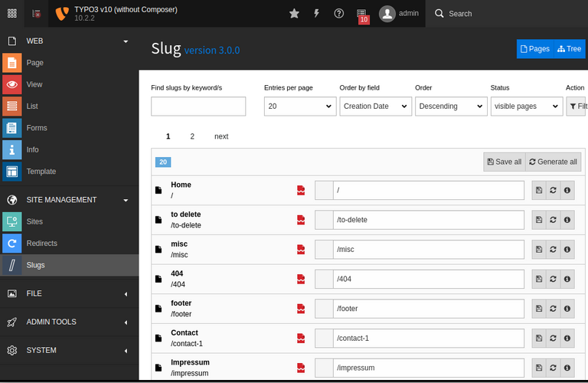Open the help question mark icon
The width and height of the screenshot is (588, 383).
click(339, 13)
